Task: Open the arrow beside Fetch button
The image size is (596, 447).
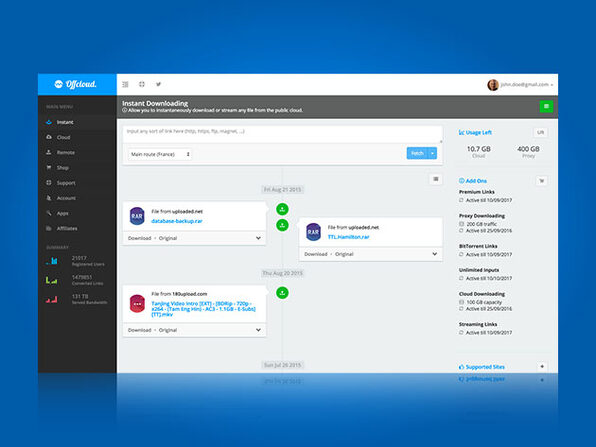Action: point(433,153)
